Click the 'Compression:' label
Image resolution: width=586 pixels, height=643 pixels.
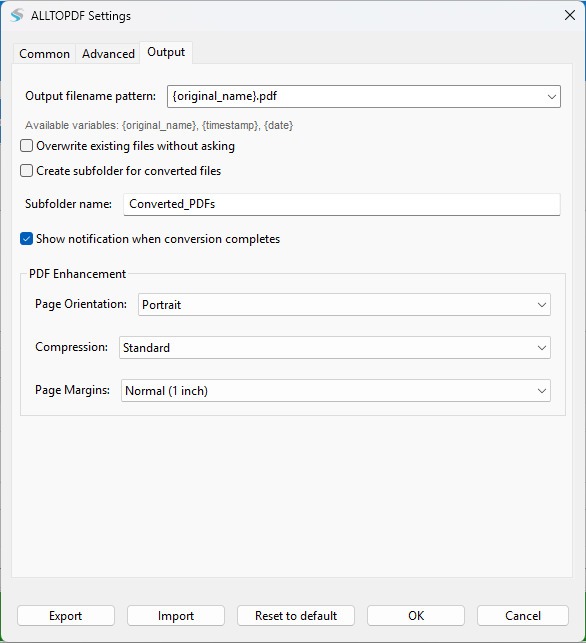[x=71, y=347]
